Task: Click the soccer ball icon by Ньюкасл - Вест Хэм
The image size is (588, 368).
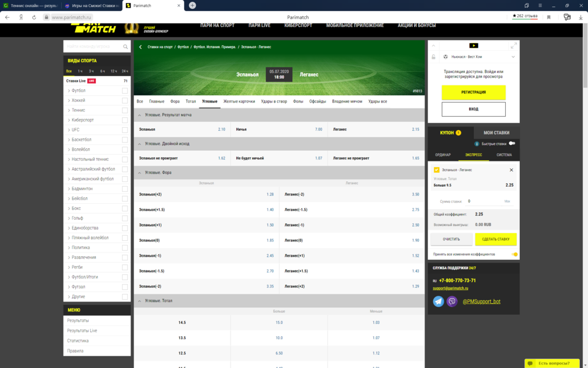Action: pos(446,57)
